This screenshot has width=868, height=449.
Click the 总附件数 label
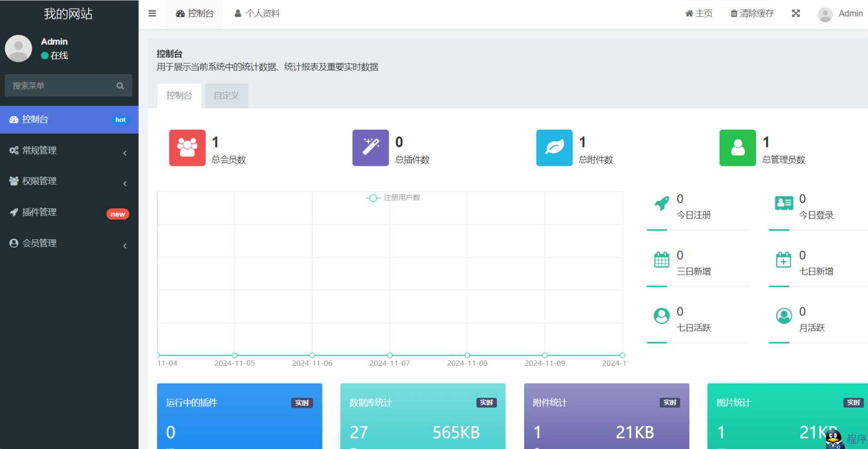coord(596,159)
